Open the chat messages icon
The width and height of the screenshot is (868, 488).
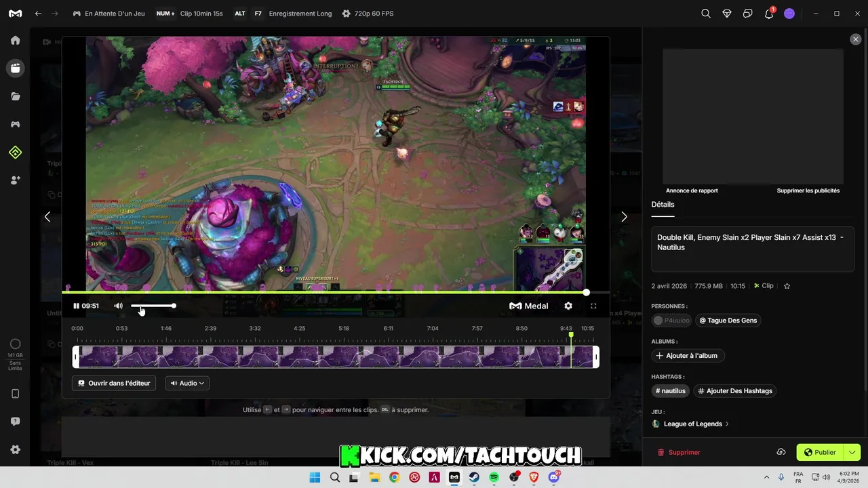[748, 14]
